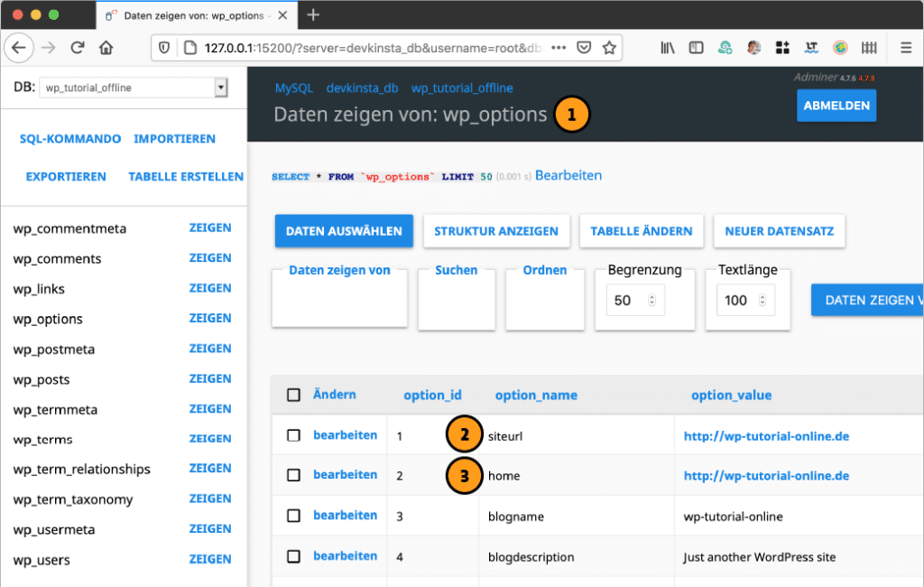Viewport: 924px width, 587px height.
Task: Click the wp_tutorial_offline breadcrumb link
Action: [x=462, y=88]
